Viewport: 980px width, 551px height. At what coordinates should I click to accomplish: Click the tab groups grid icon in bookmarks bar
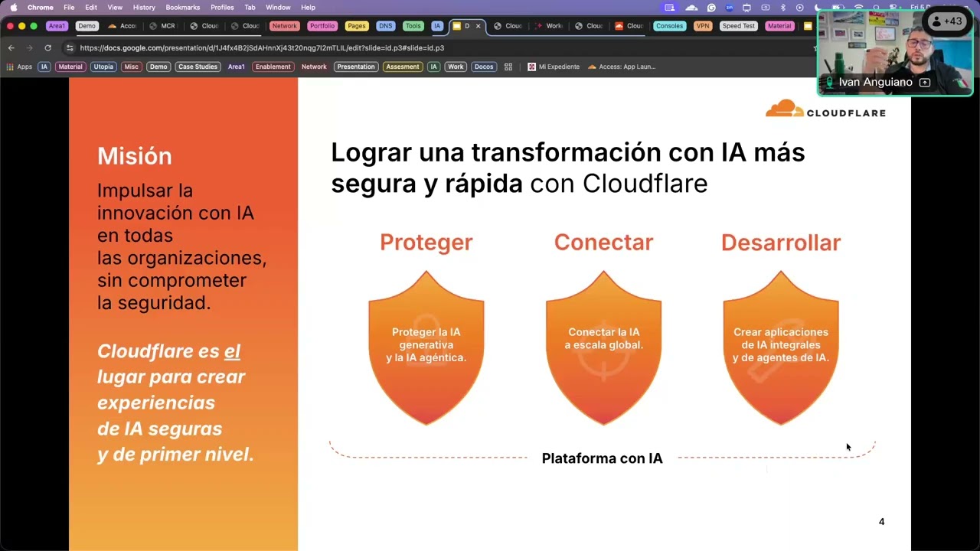(x=508, y=67)
